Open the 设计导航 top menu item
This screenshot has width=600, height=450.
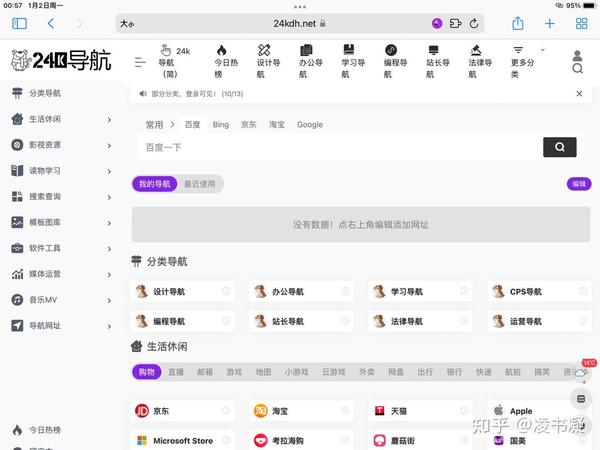point(268,62)
